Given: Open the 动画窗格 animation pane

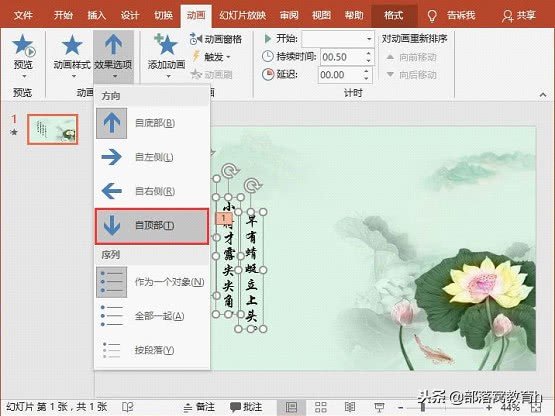Looking at the screenshot, I should [x=216, y=39].
